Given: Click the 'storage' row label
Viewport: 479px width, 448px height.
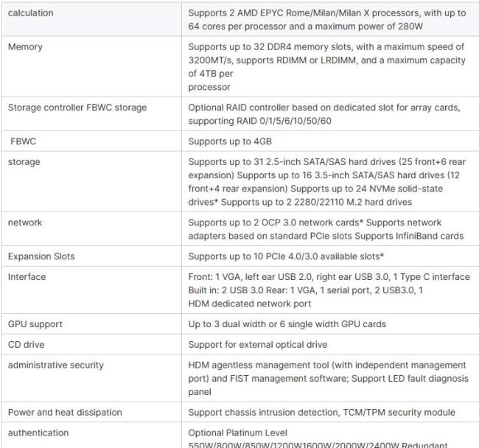Looking at the screenshot, I should coord(24,162).
